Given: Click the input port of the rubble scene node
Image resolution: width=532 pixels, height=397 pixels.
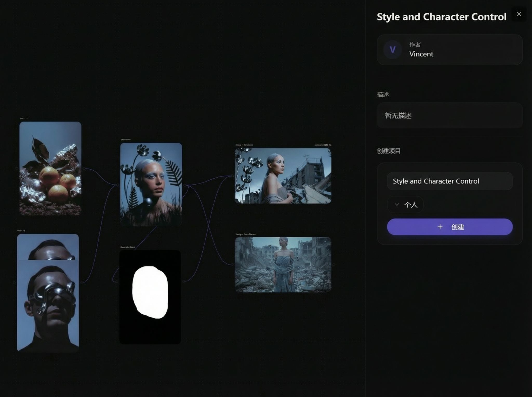Looking at the screenshot, I should (x=233, y=265).
